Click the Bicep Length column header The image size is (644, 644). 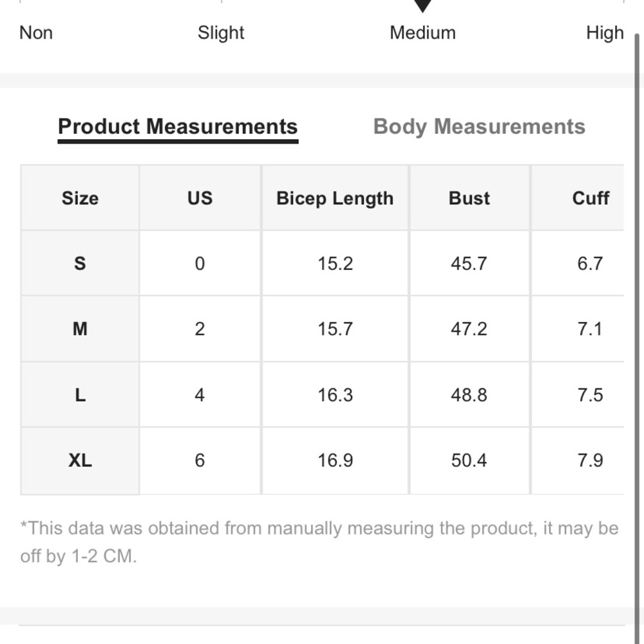pyautogui.click(x=335, y=198)
